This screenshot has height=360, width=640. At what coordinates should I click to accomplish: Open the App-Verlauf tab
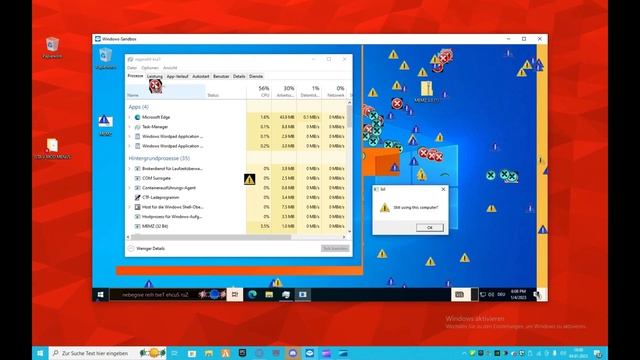pyautogui.click(x=178, y=76)
